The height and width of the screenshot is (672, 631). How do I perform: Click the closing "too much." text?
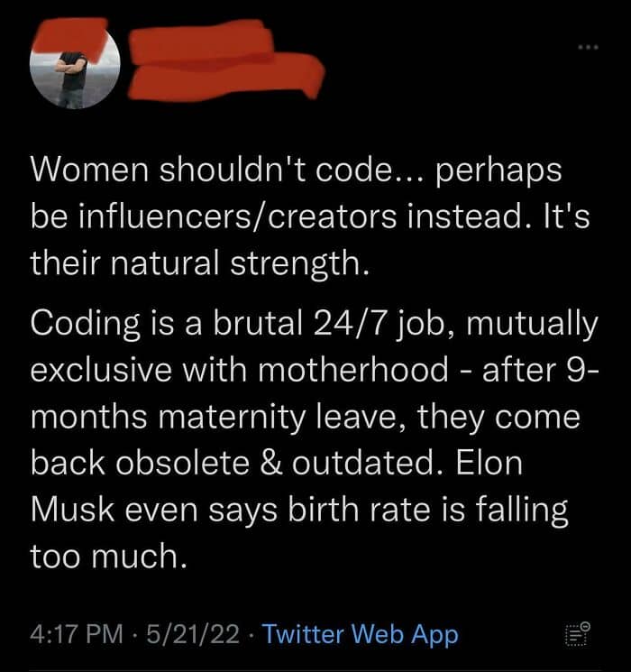click(109, 557)
